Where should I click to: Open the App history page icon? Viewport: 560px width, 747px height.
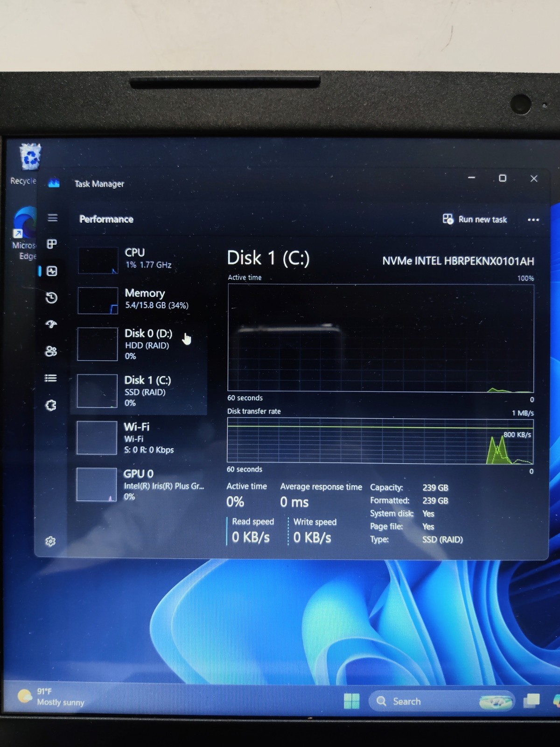click(x=51, y=298)
